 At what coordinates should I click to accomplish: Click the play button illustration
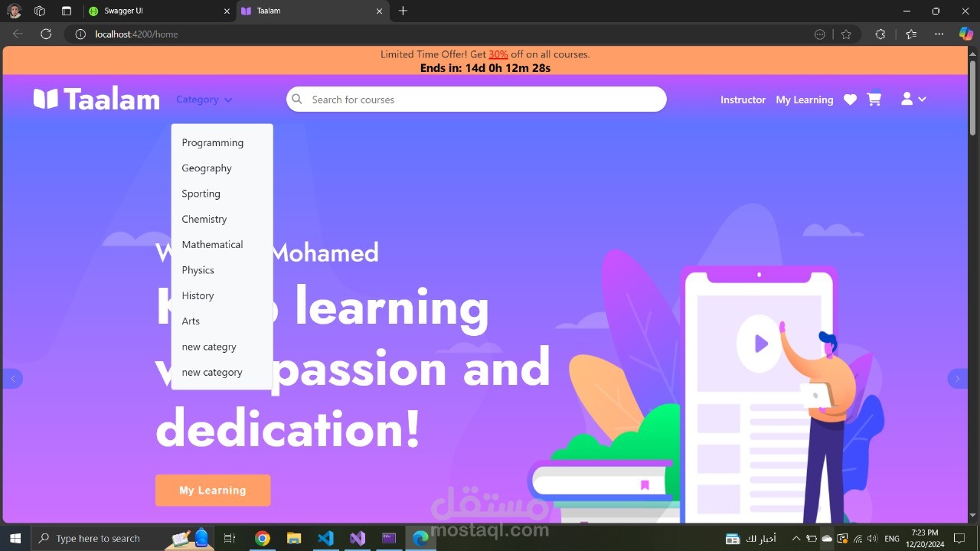click(759, 344)
